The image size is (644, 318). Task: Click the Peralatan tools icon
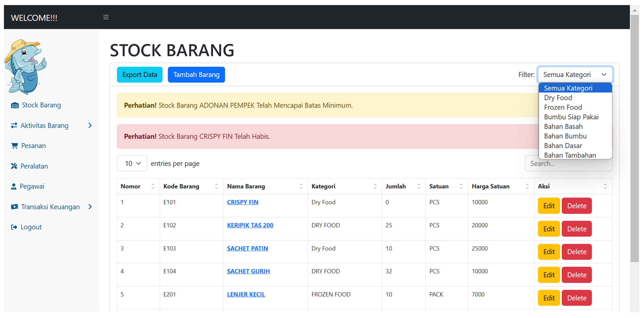tap(14, 166)
